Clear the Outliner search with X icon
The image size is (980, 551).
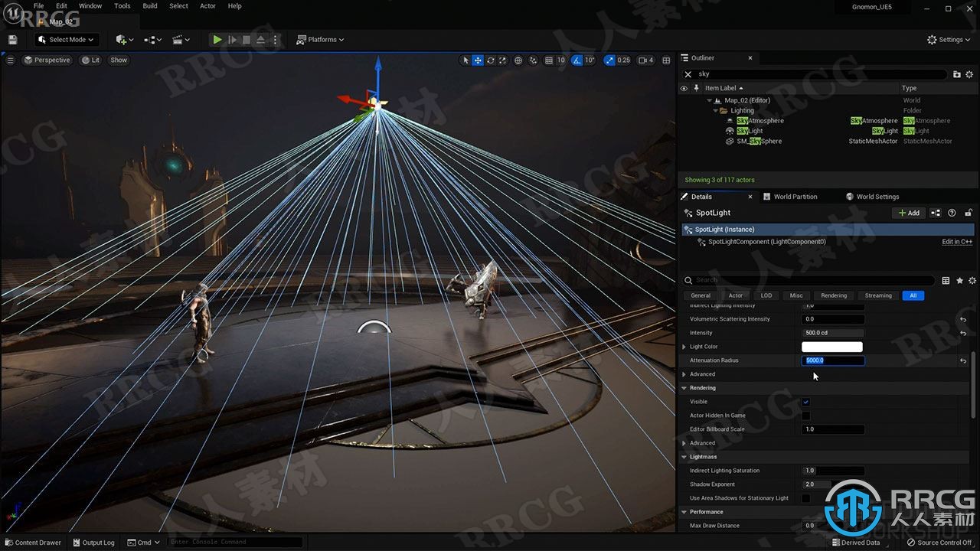[688, 74]
